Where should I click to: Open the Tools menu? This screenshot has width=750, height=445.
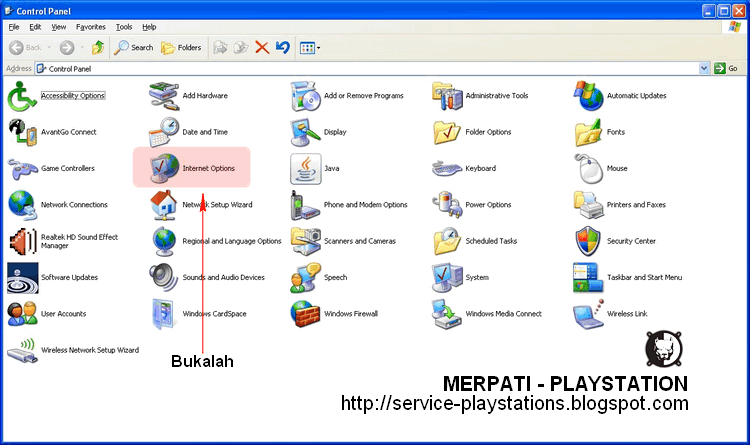[124, 27]
